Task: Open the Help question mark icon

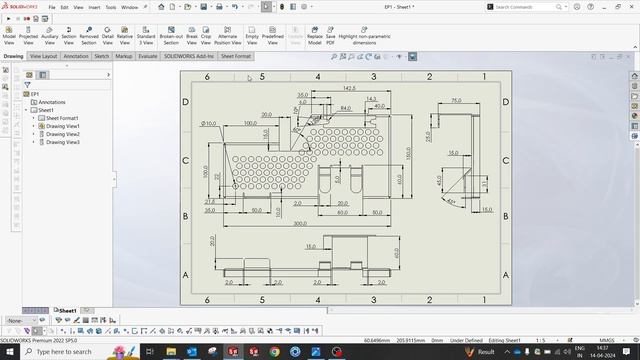Action: [590, 7]
